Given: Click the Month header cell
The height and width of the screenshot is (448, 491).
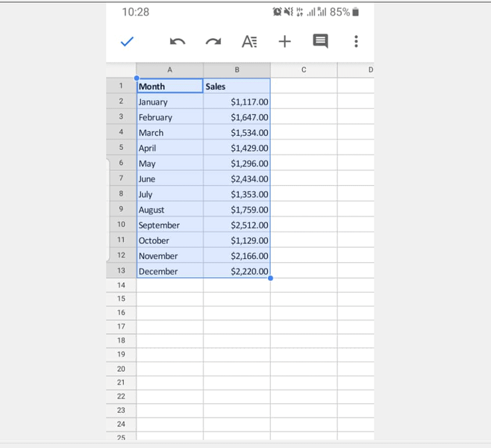Looking at the screenshot, I should point(169,86).
